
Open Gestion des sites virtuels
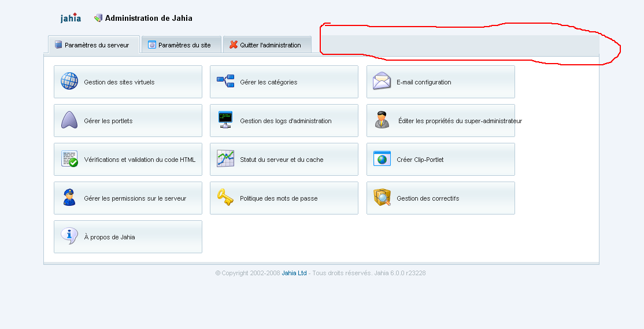click(128, 82)
